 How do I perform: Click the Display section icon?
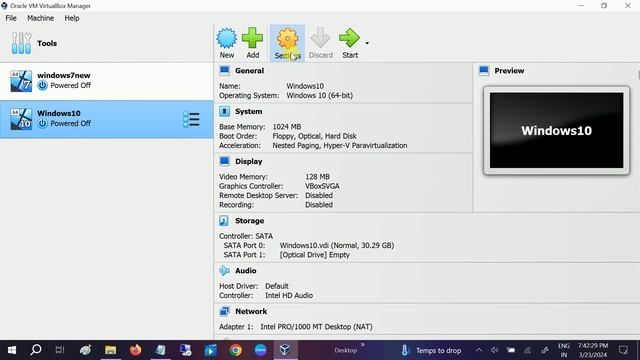(224, 161)
